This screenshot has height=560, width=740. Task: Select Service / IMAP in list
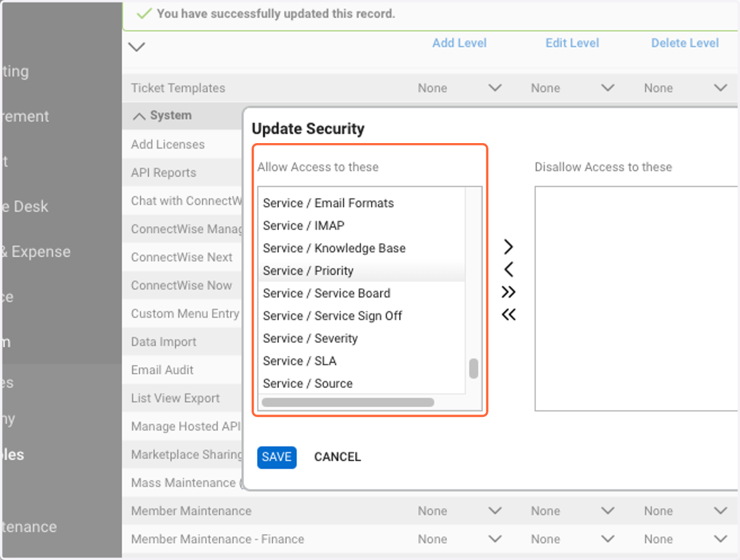pyautogui.click(x=361, y=226)
